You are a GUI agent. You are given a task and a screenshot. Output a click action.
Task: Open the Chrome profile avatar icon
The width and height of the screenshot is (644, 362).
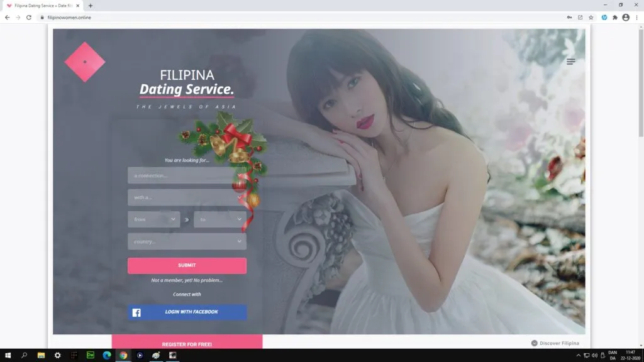pos(626,18)
